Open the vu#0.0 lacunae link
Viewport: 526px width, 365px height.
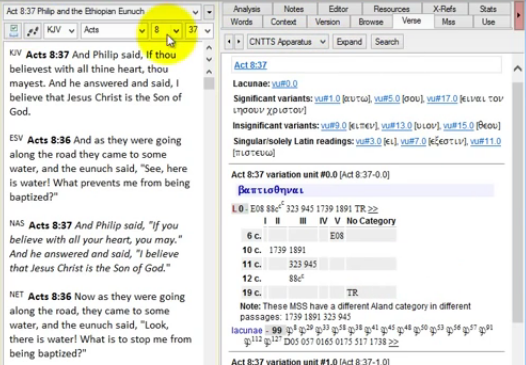tap(284, 84)
